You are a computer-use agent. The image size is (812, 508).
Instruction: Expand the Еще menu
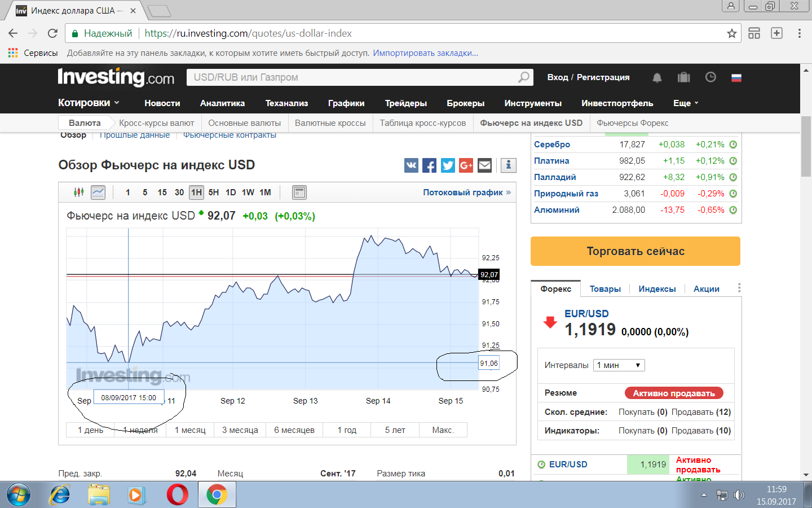686,103
